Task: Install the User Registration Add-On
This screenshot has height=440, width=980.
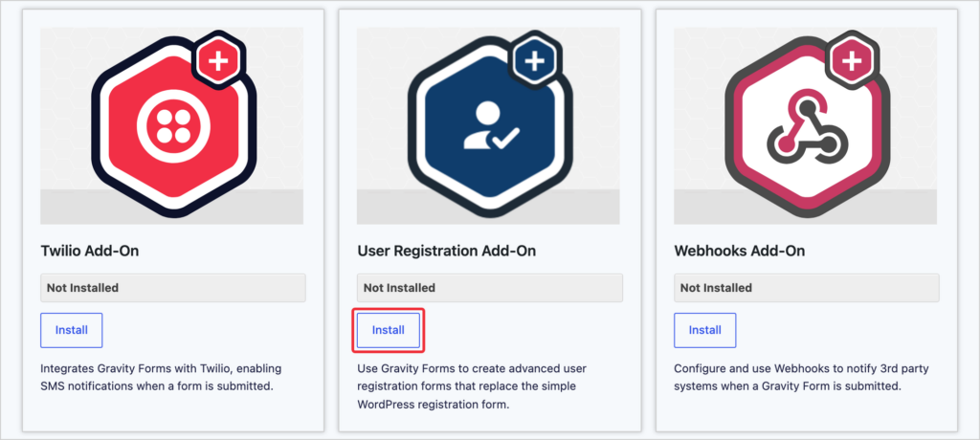Action: pyautogui.click(x=389, y=330)
